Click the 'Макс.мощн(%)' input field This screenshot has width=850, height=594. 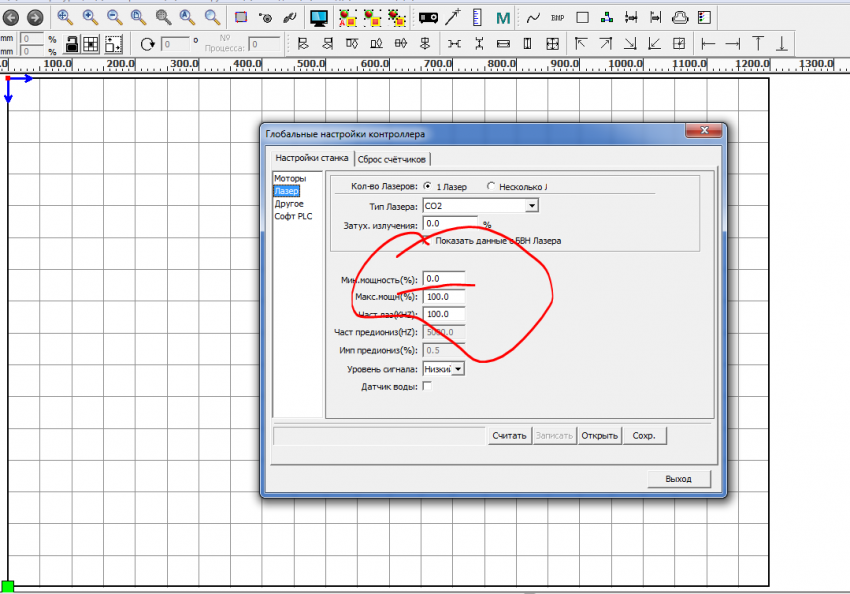pyautogui.click(x=444, y=297)
